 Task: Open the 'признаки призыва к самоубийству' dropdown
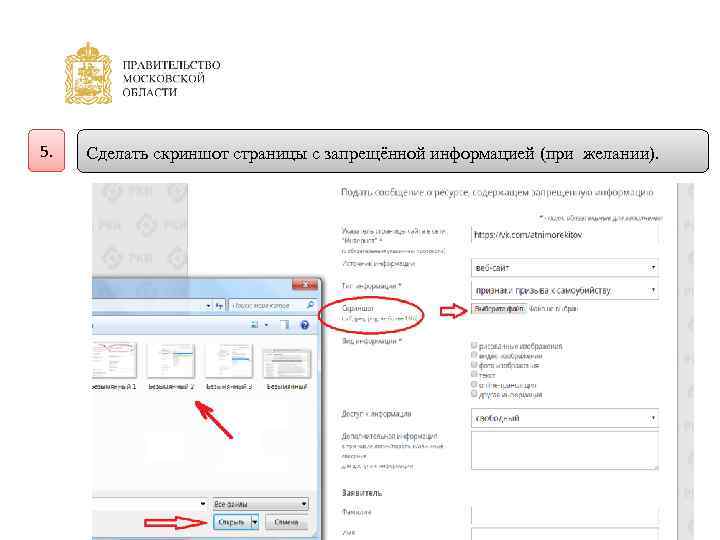tap(565, 290)
